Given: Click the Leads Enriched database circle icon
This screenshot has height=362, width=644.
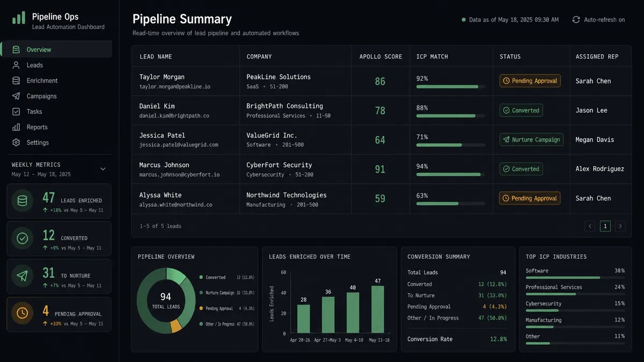Looking at the screenshot, I should [x=22, y=201].
